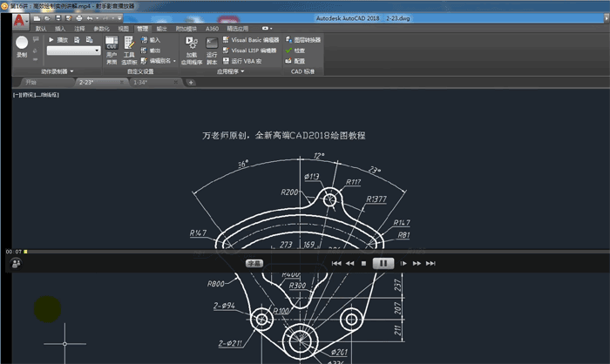Screen dimensions: 610x364
Task: Click the Save As icon in quick access toolbar
Action: click(x=69, y=18)
